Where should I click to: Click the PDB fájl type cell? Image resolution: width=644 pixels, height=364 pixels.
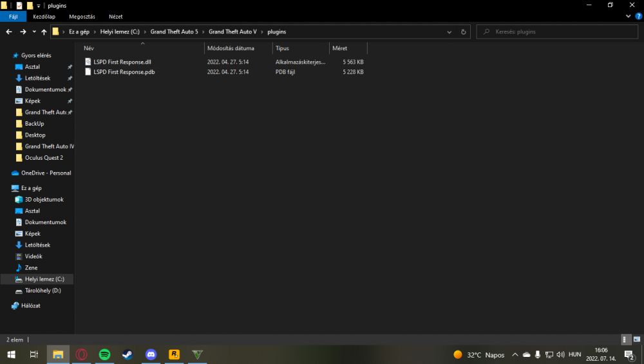click(x=285, y=72)
